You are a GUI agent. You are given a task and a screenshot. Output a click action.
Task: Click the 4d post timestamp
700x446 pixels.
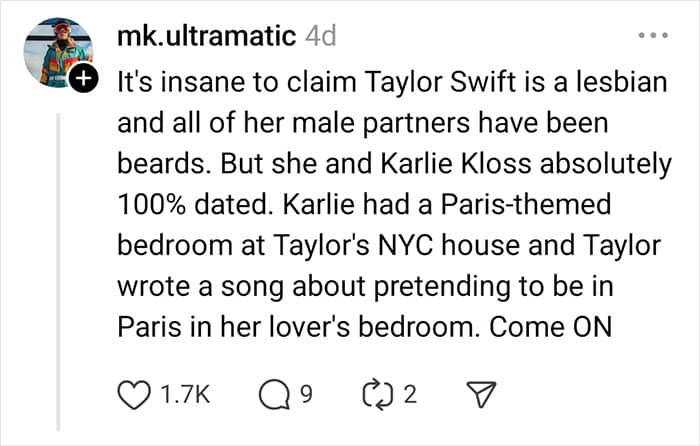(319, 36)
